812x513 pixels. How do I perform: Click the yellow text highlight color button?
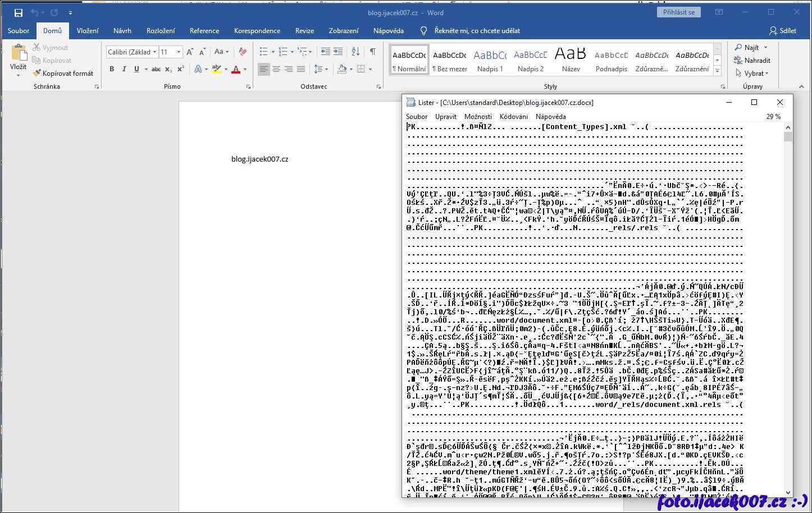[x=217, y=69]
